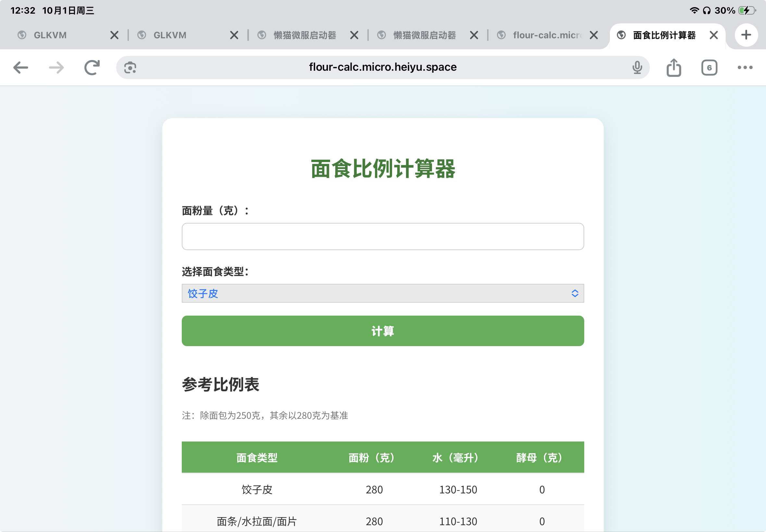Open a new browser tab
This screenshot has height=532, width=766.
[746, 35]
